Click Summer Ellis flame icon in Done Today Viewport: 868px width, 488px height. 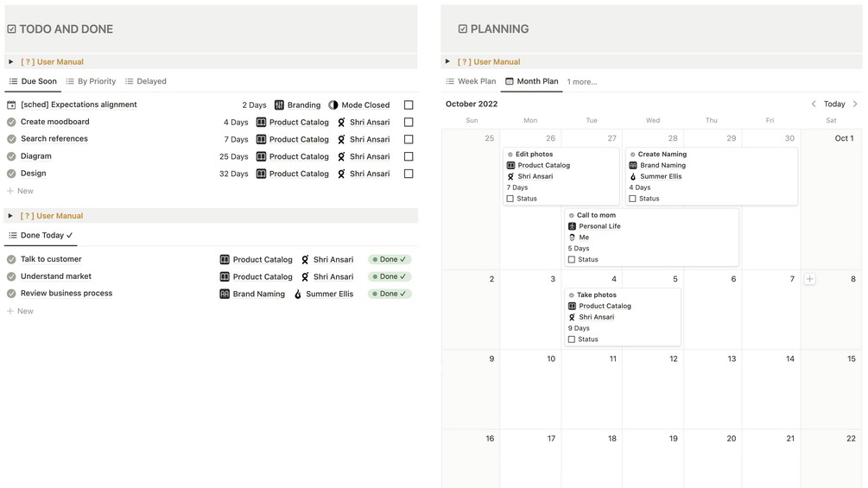tap(298, 295)
